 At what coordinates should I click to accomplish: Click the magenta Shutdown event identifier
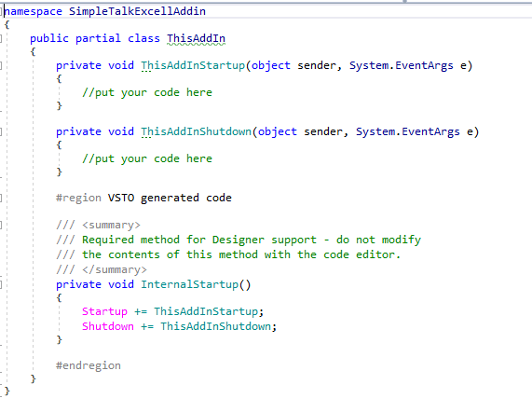[108, 326]
